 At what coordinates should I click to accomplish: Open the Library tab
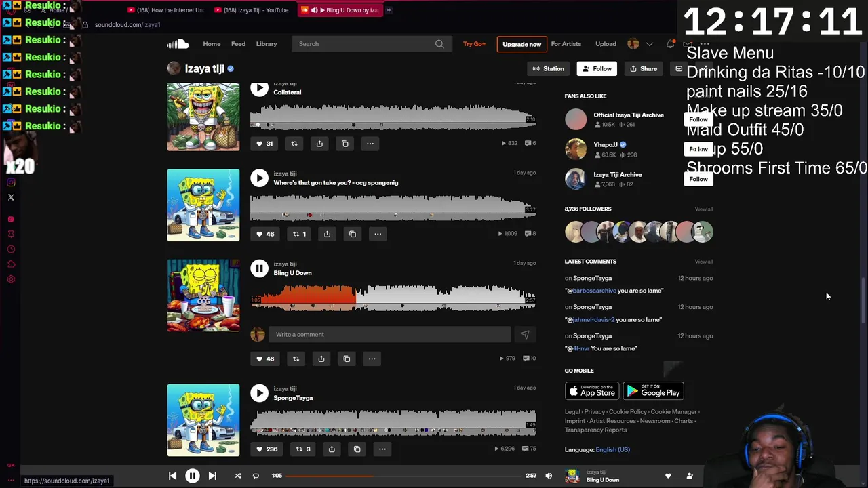(267, 44)
